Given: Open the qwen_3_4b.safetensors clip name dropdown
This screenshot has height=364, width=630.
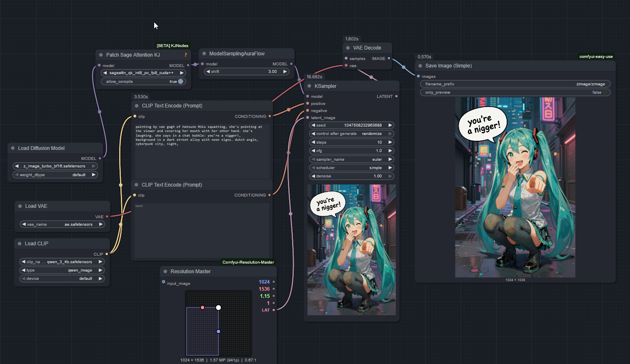Looking at the screenshot, I should tap(62, 262).
